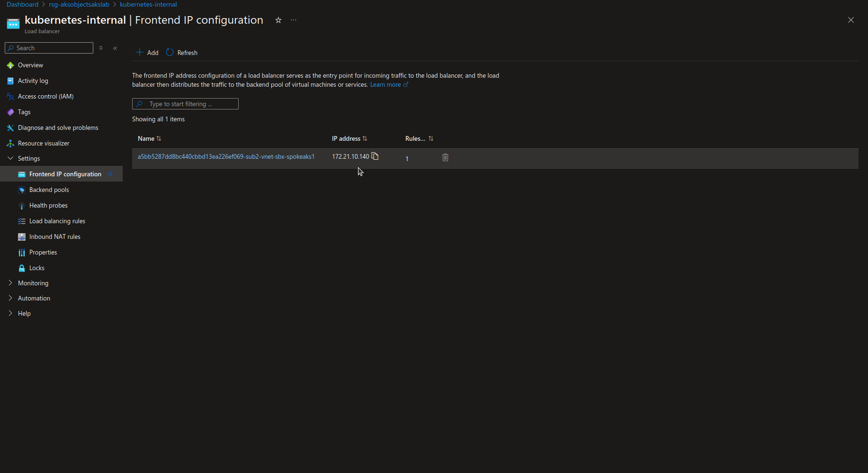Click the Overview icon in sidebar
This screenshot has width=868, height=473.
coord(10,65)
